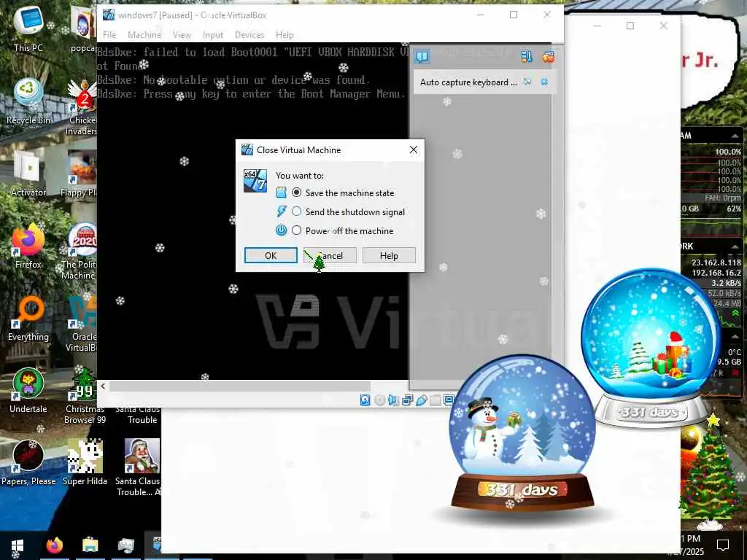This screenshot has height=560, width=747.
Task: Open Firefox from the taskbar
Action: [x=54, y=545]
